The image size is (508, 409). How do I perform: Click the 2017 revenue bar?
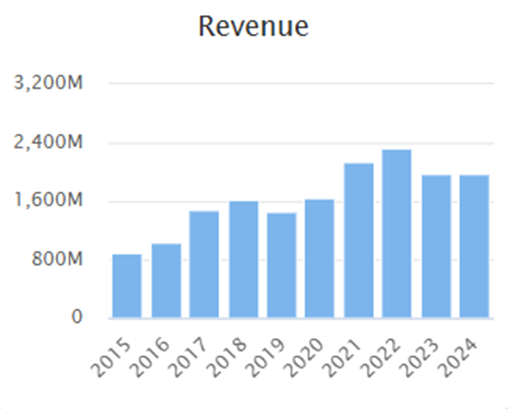point(204,264)
